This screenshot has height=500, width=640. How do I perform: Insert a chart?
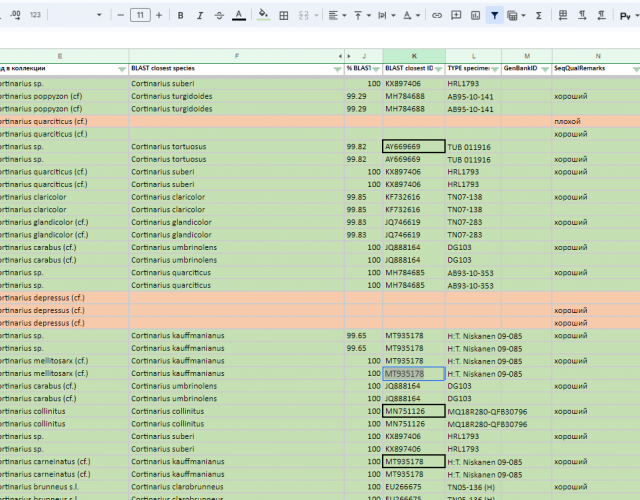tap(475, 16)
